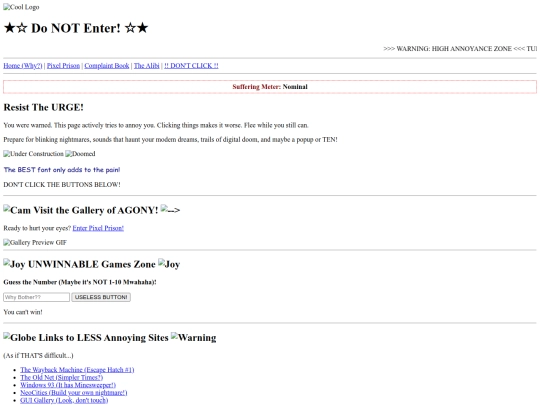
Task: Click 'The BEST font only adds to the pain!' text
Action: pyautogui.click(x=62, y=170)
